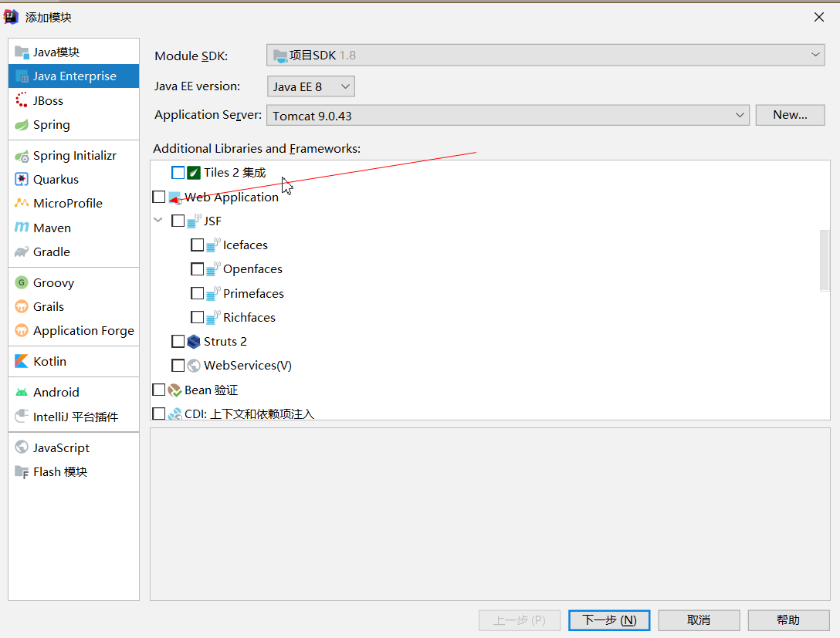Click the Java Enterprise sidebar icon
Viewport: 840px width, 638px height.
[22, 76]
